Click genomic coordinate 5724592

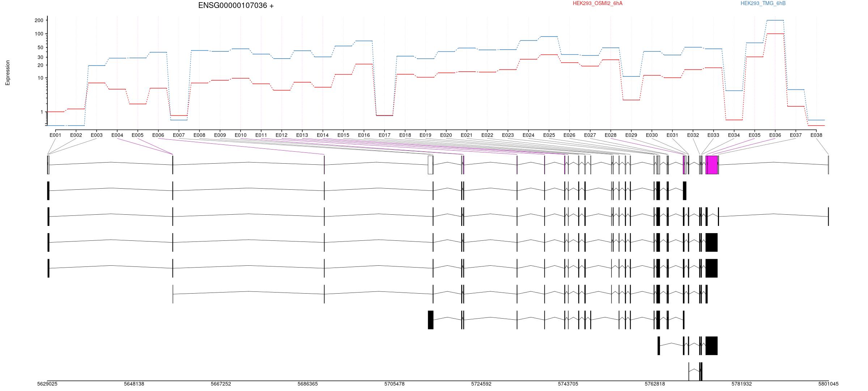click(x=481, y=384)
